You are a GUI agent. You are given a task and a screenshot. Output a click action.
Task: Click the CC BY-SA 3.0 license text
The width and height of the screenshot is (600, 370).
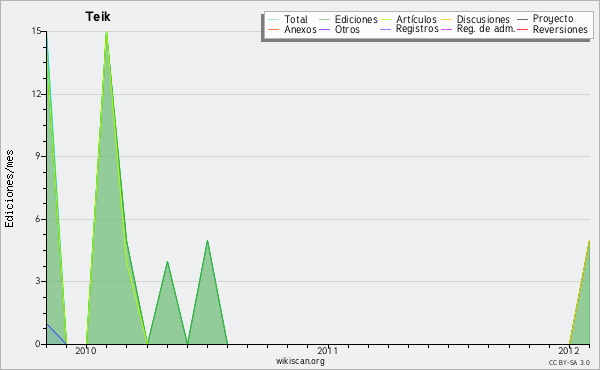[x=569, y=362]
